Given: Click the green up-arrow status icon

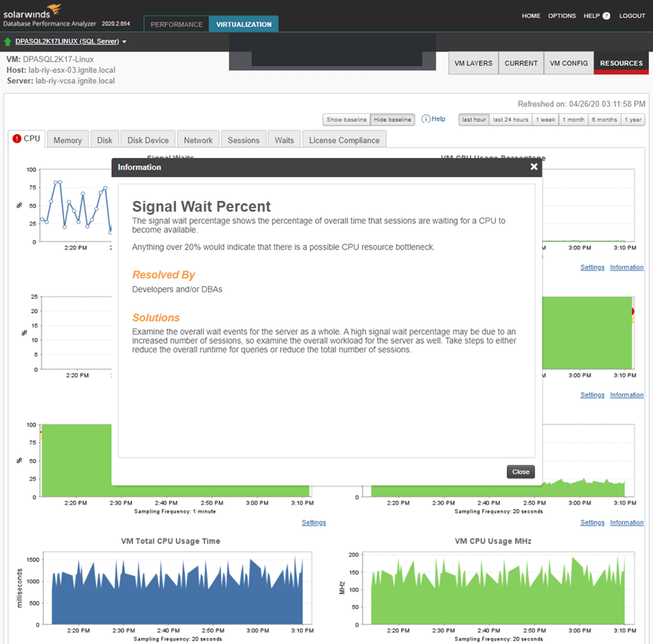Looking at the screenshot, I should pyautogui.click(x=7, y=41).
